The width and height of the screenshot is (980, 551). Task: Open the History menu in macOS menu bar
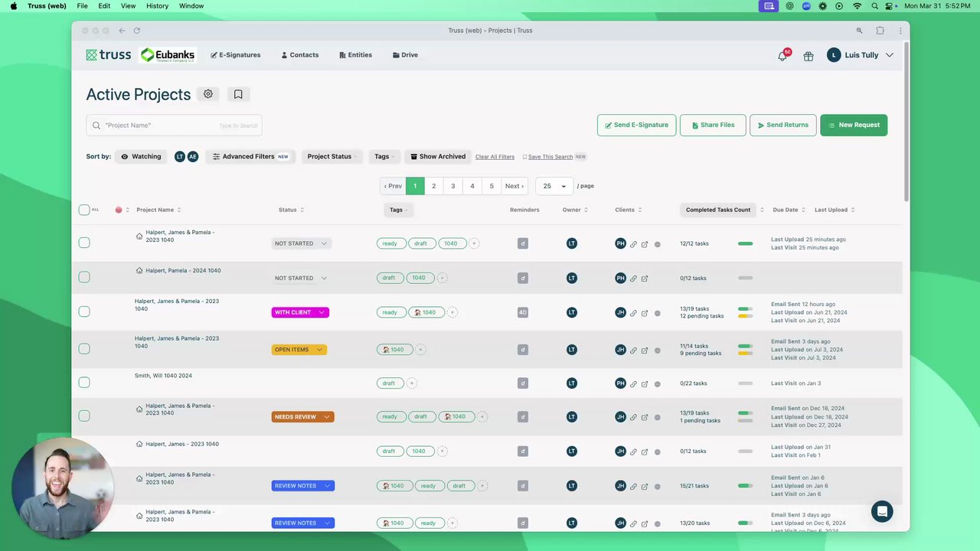point(157,6)
